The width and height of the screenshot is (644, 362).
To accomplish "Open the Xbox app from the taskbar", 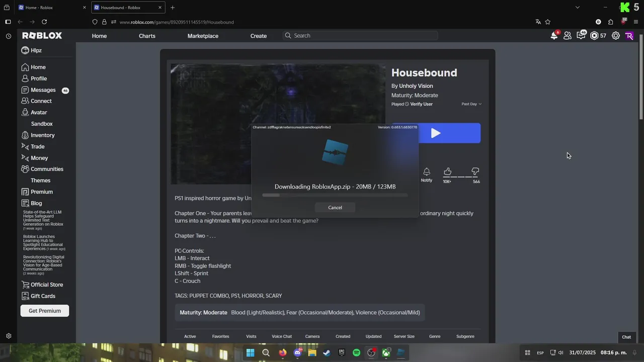I will pyautogui.click(x=386, y=353).
